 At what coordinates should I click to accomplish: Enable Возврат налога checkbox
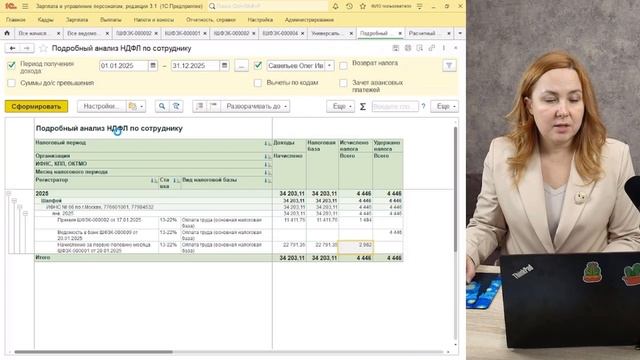click(x=343, y=65)
